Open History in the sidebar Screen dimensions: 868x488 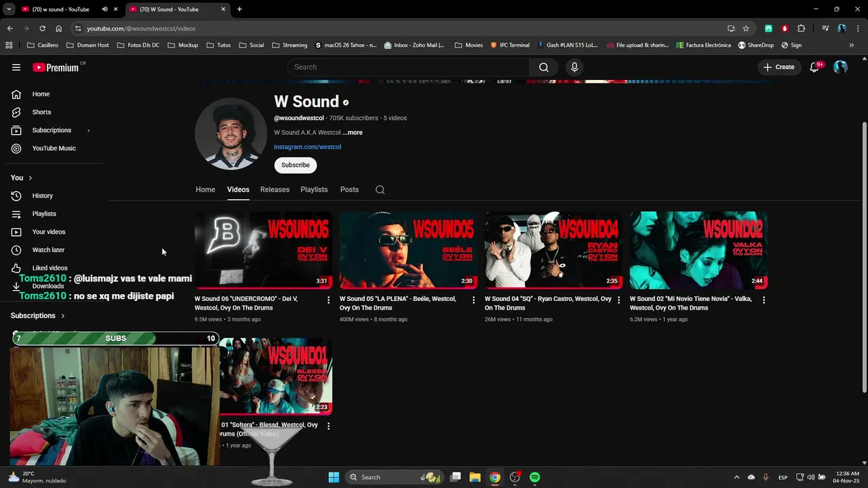tap(42, 196)
